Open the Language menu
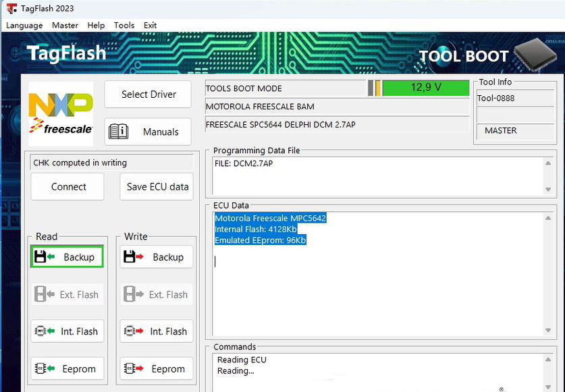The width and height of the screenshot is (565, 392). coord(24,25)
